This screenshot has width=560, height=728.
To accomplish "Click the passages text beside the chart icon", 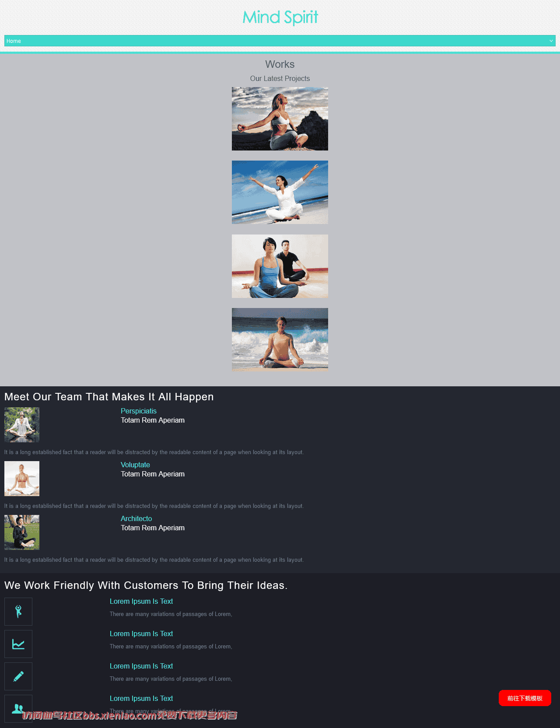I will (x=171, y=646).
